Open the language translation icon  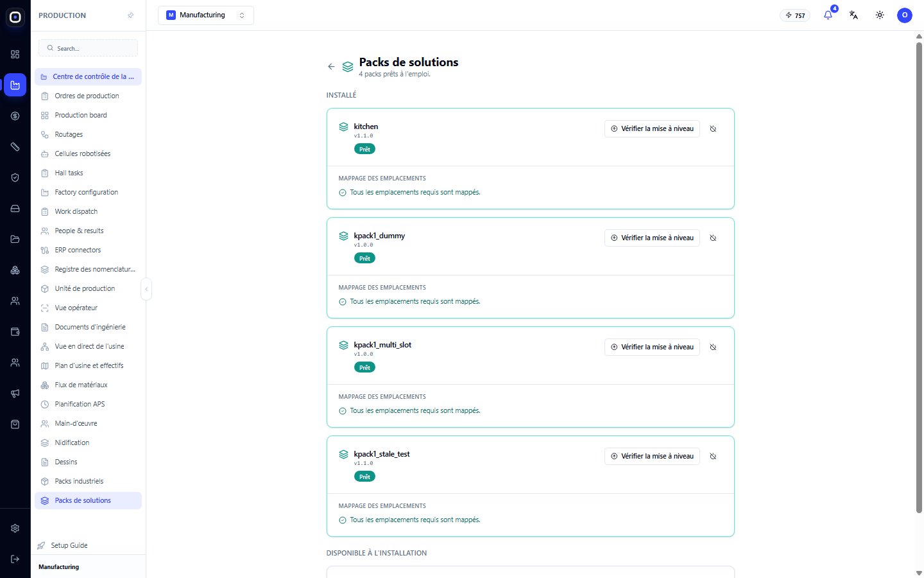[854, 15]
